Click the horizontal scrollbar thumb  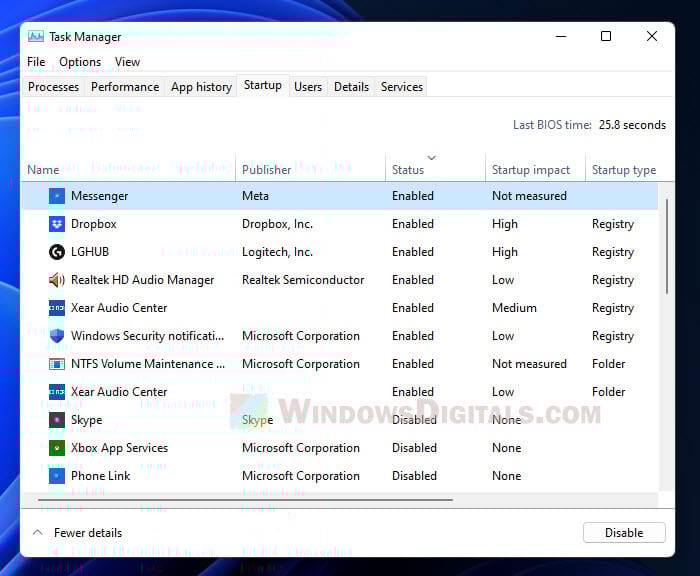[246, 500]
